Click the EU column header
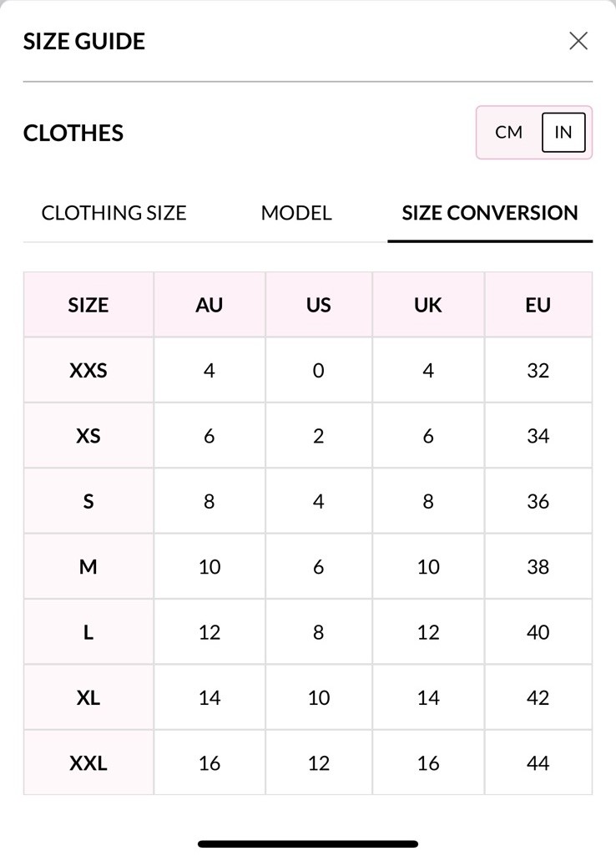Image resolution: width=616 pixels, height=856 pixels. tap(538, 305)
